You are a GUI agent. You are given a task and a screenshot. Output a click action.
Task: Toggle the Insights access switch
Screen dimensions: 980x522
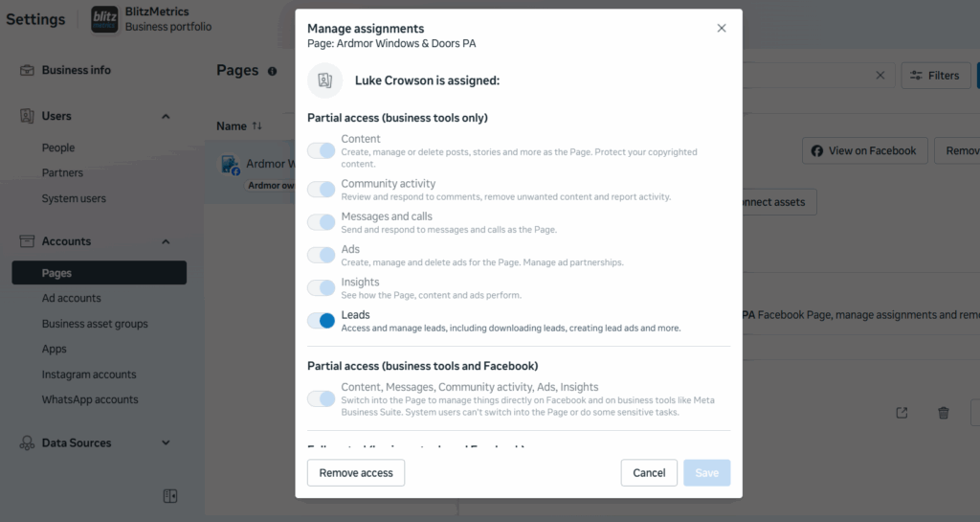pos(322,287)
